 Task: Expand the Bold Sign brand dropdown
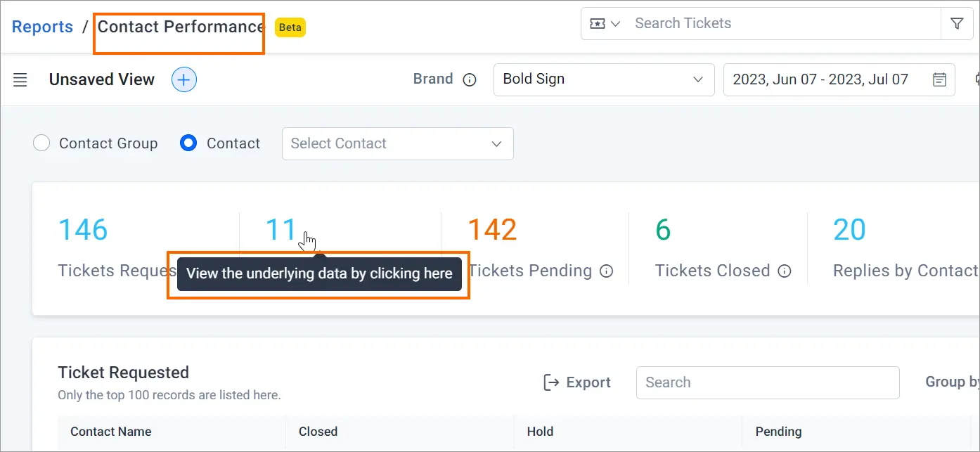[x=605, y=79]
